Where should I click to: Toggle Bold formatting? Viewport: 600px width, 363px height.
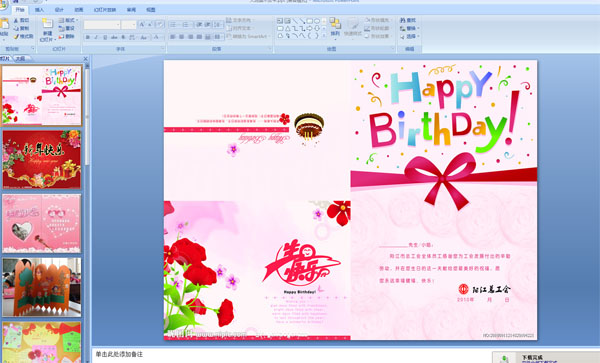88,37
